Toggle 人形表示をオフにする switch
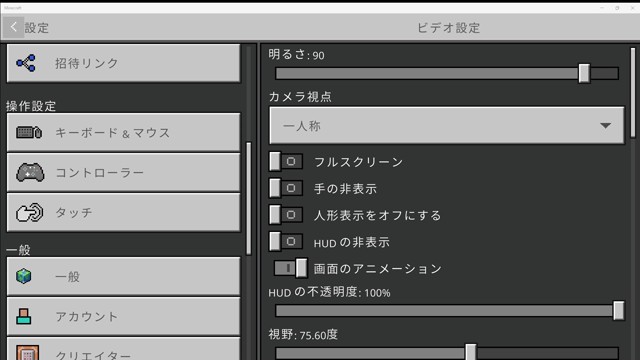The width and height of the screenshot is (640, 360). coord(286,215)
